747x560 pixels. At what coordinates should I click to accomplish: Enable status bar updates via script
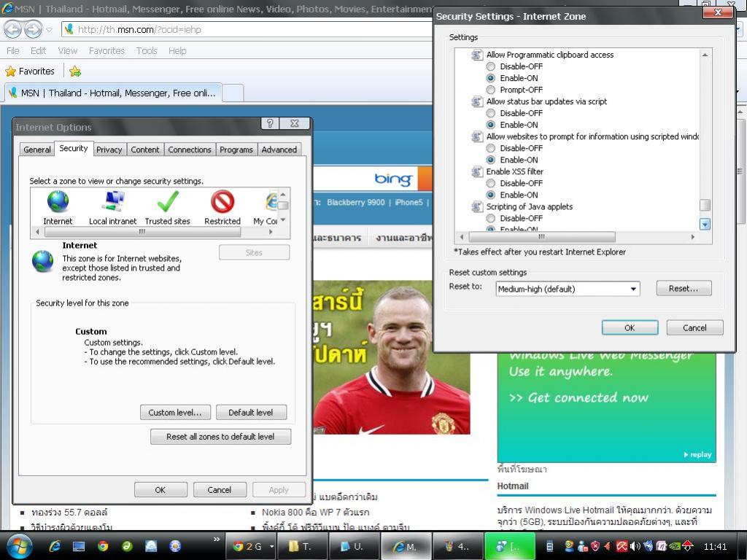tap(491, 125)
